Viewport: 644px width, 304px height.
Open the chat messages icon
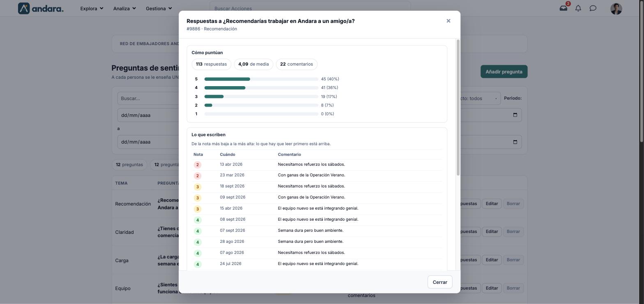pos(593,8)
